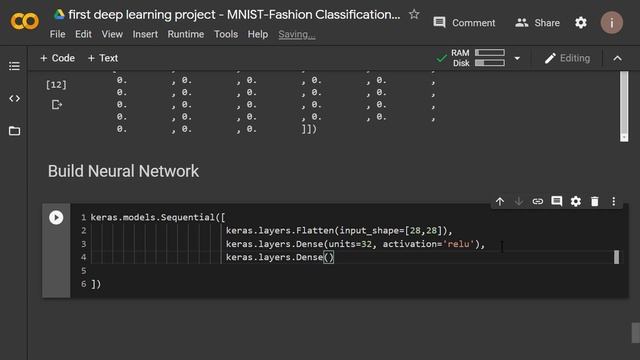Add a new Code cell
Screen dimensions: 640x360
pyautogui.click(x=58, y=58)
